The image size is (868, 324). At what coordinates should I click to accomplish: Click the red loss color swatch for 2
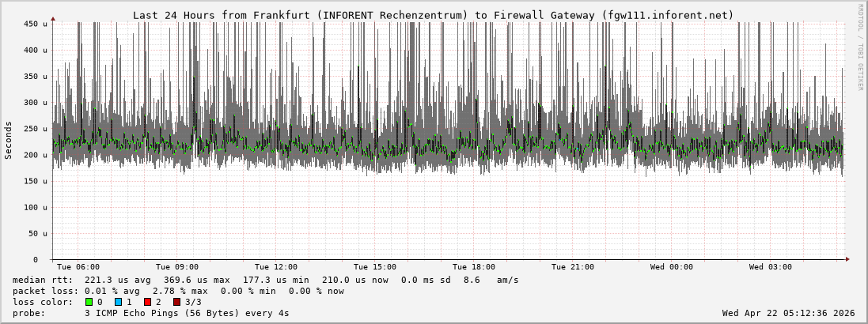click(147, 302)
